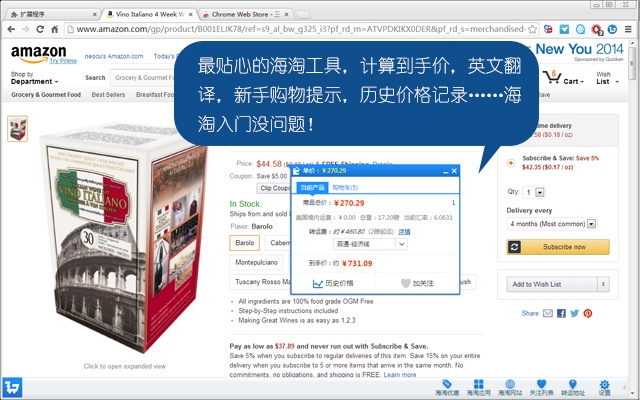Open the Chrome hamburger menu

(x=628, y=29)
